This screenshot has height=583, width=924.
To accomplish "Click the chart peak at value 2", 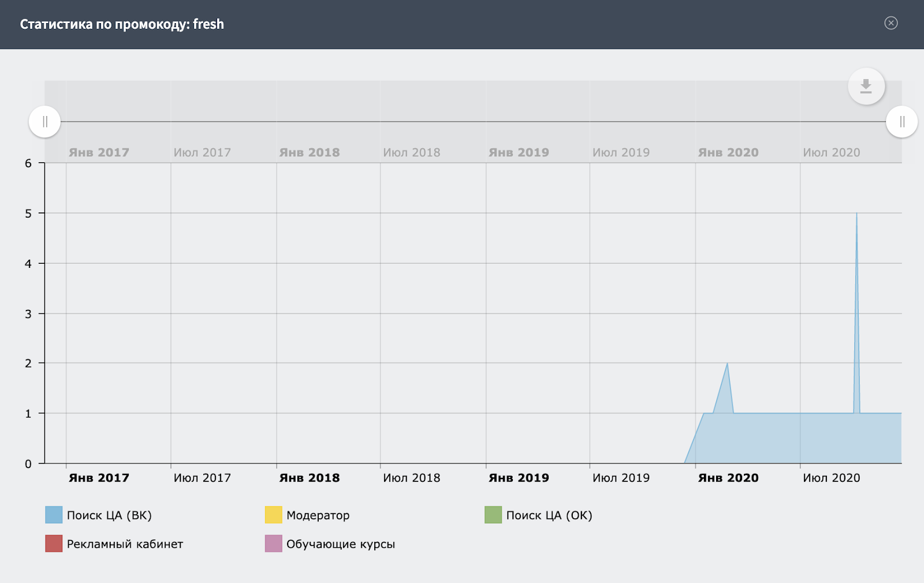I will (x=727, y=363).
